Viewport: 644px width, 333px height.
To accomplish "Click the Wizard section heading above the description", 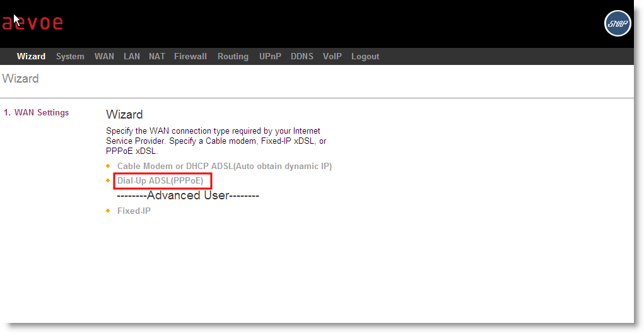I will pyautogui.click(x=124, y=115).
